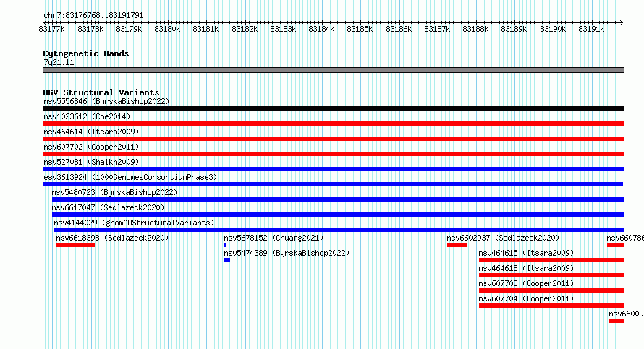
Task: Select the red nsv464618 variant bar
Action: pyautogui.click(x=551, y=275)
